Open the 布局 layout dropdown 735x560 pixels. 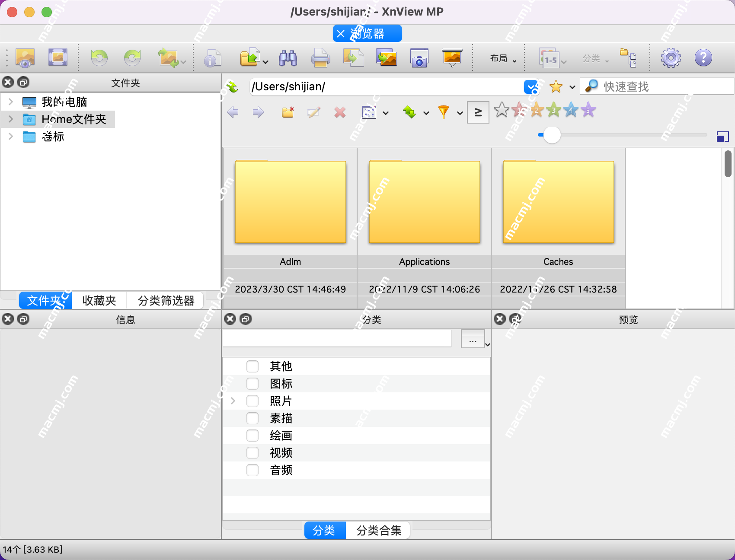pos(503,58)
